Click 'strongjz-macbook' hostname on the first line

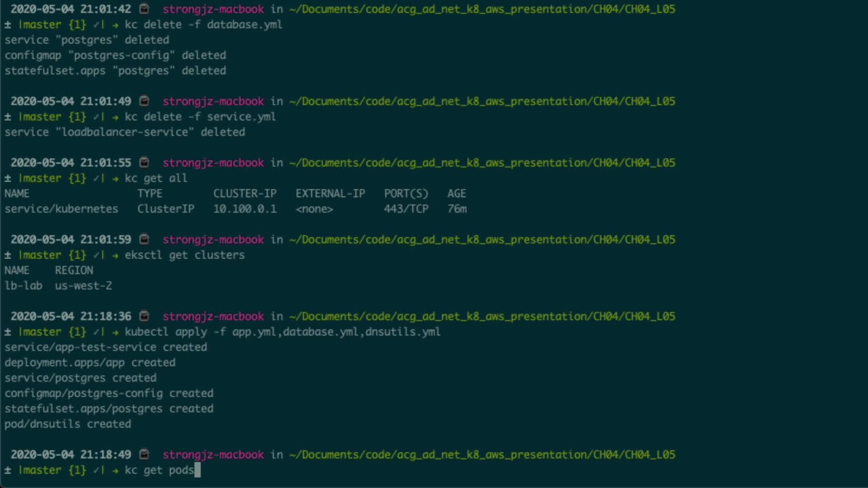tap(213, 9)
